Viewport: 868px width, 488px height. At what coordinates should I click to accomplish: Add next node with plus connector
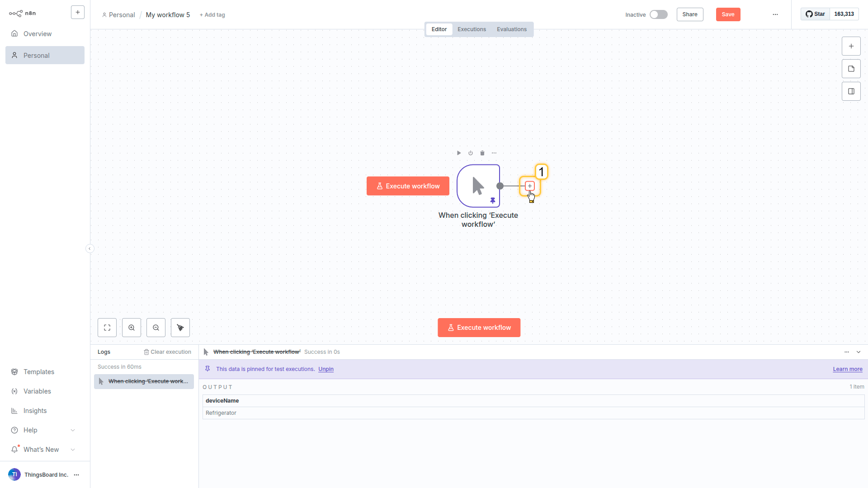(x=530, y=186)
